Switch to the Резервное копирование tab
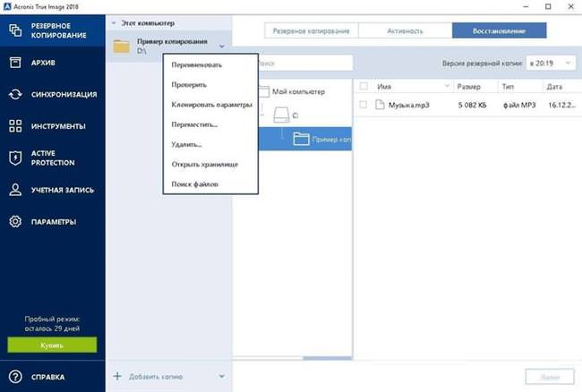Viewport: 582px width, 392px height. (311, 30)
